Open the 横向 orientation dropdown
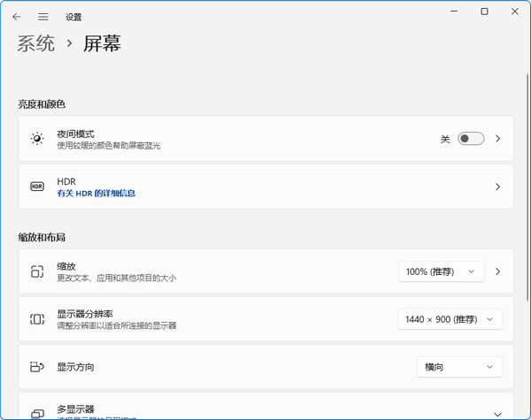531x420 pixels. pyautogui.click(x=458, y=367)
